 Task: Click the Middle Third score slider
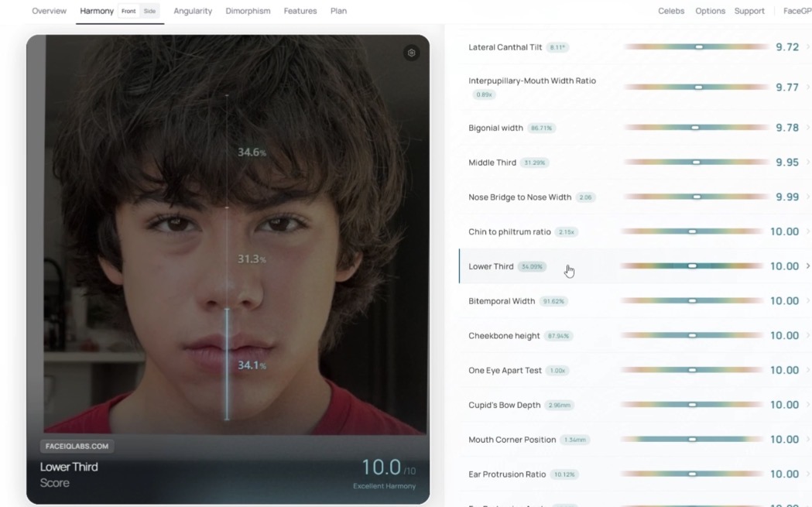(696, 163)
